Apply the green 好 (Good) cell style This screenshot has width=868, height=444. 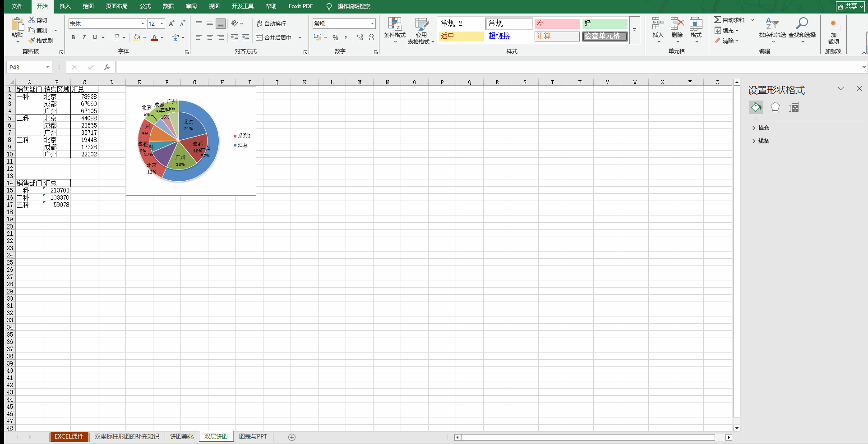[x=605, y=23]
